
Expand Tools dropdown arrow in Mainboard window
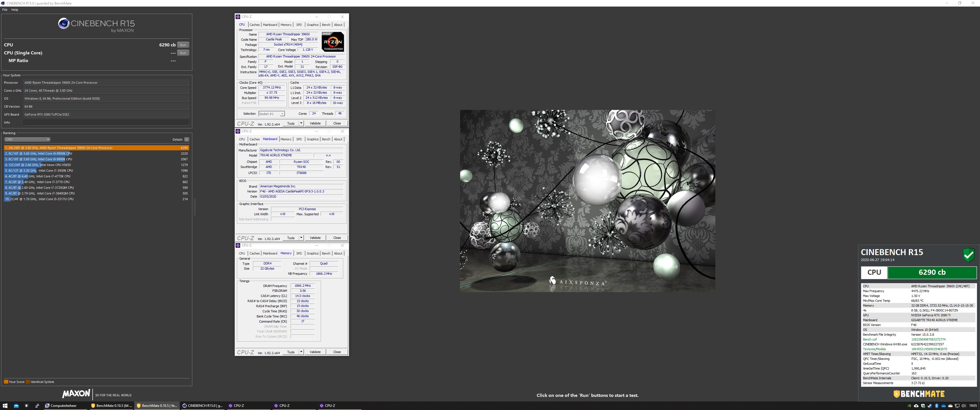click(x=301, y=238)
